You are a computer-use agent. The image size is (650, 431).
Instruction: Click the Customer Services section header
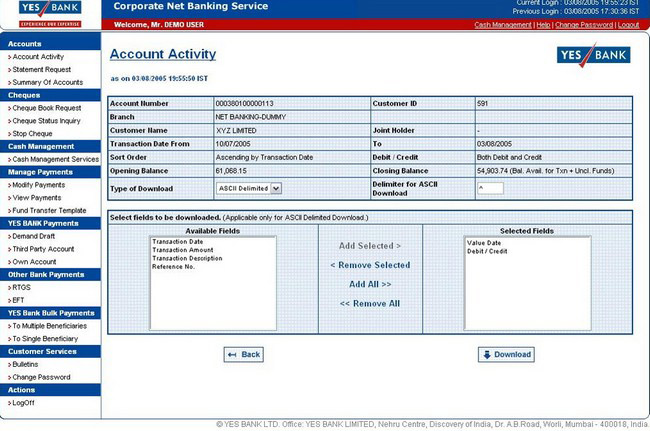pos(50,352)
